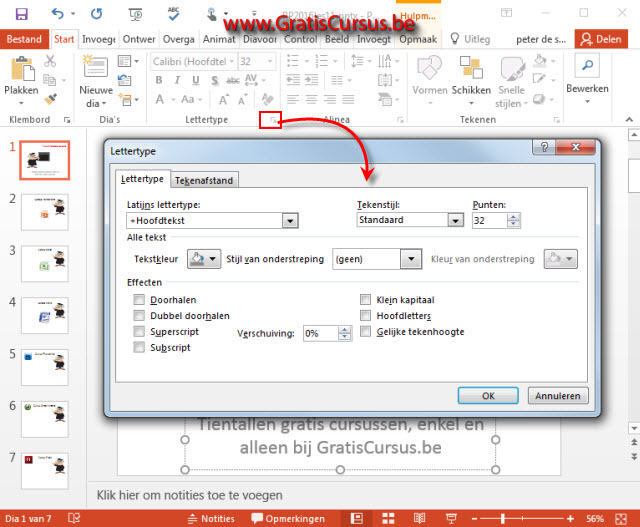Open Opmerkingen comments pane
Screen dimensions: 640x527
pos(288,518)
